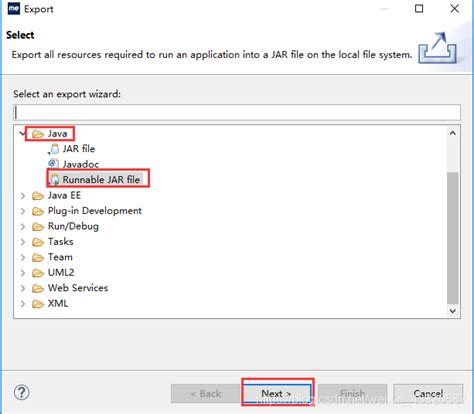
Task: Click the JAR file wizard icon
Action: [53, 149]
